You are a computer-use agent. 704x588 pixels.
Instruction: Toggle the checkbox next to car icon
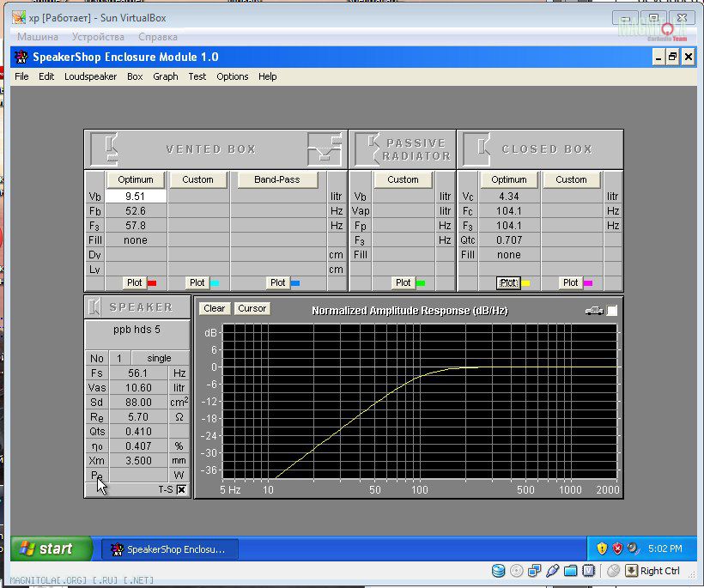[x=612, y=310]
